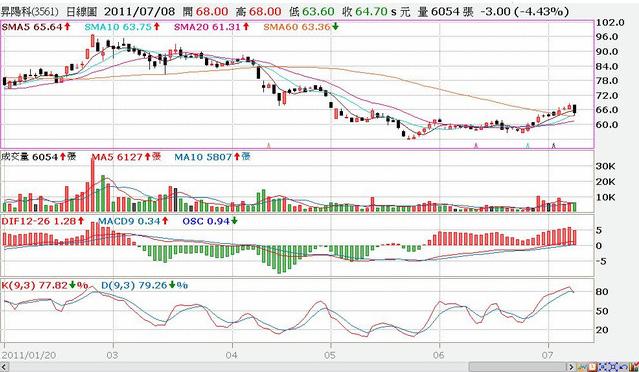Click the SMA20 61.31 indicator label
The image size is (639, 372).
(x=212, y=27)
